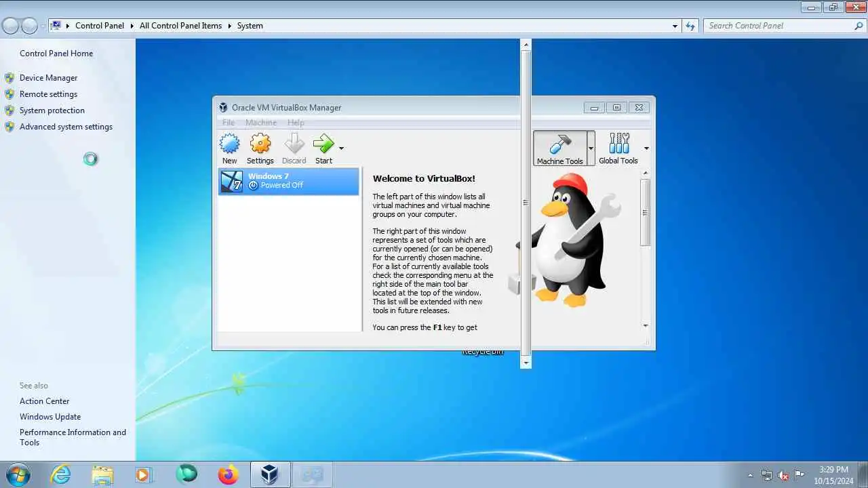Go back in Control Panel
The width and height of the screenshot is (868, 488).
point(11,26)
